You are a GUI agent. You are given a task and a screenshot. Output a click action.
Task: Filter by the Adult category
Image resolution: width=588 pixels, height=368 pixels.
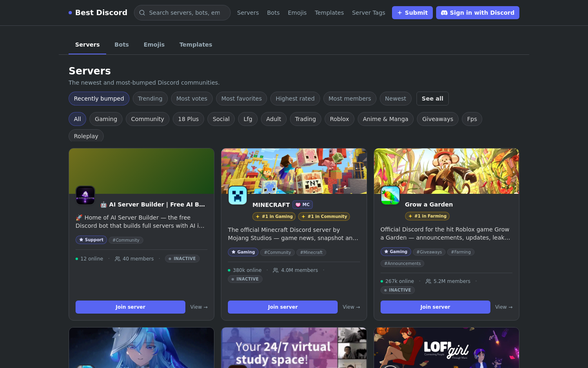pyautogui.click(x=274, y=119)
